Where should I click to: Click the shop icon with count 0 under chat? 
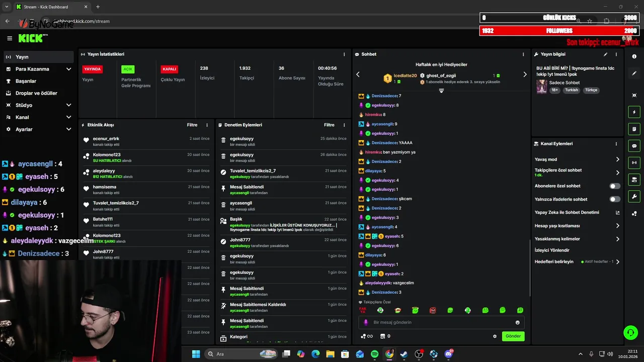click(x=385, y=336)
